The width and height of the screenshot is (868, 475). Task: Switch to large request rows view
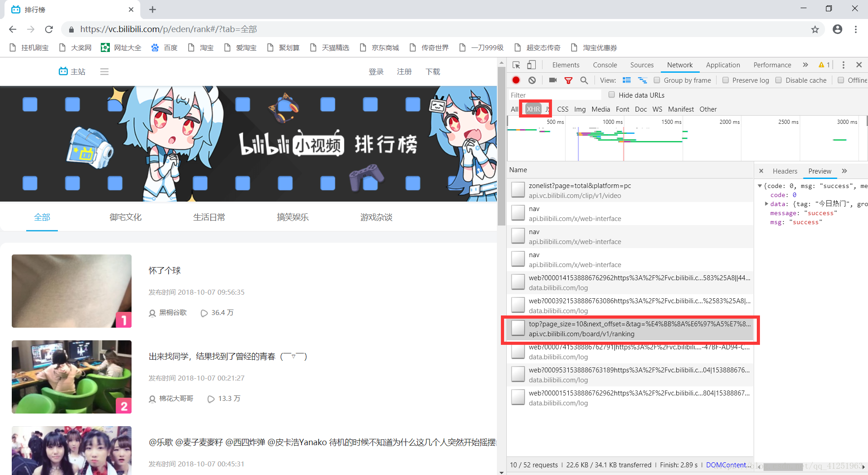coord(627,80)
